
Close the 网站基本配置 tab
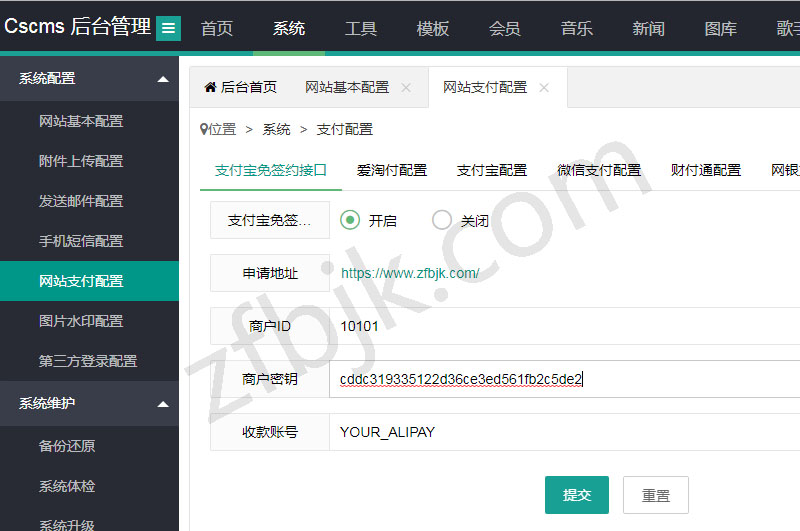click(x=406, y=88)
